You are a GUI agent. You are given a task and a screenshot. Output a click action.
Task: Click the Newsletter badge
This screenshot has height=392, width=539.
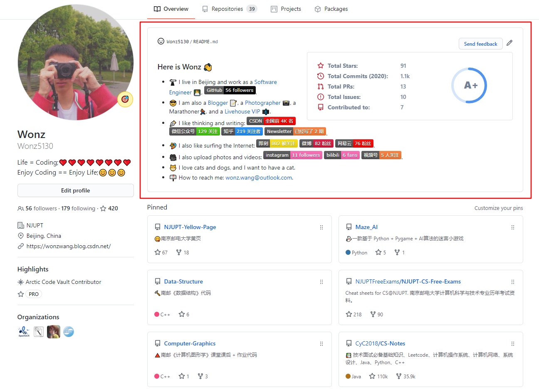coord(295,131)
